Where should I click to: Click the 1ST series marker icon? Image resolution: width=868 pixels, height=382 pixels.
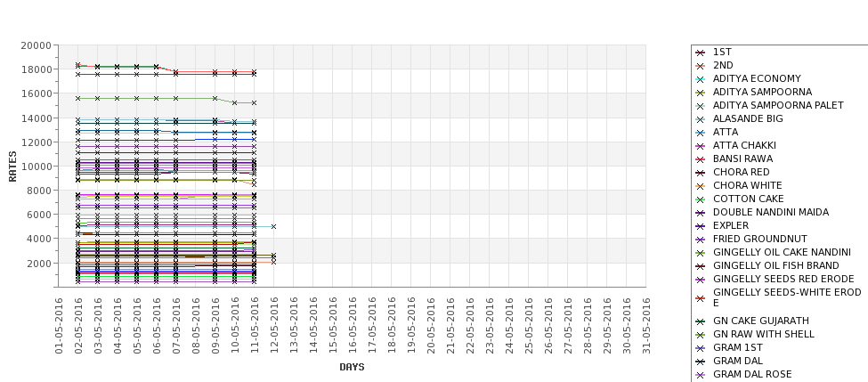(701, 53)
